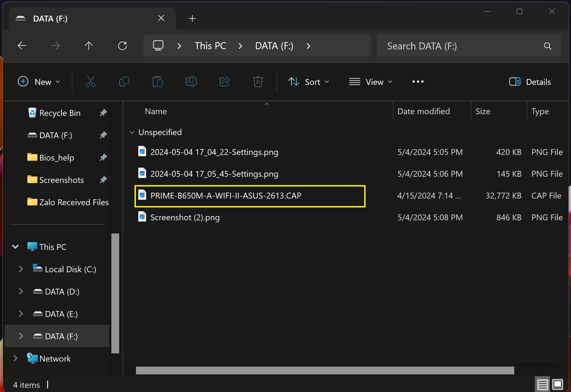This screenshot has height=392, width=571.
Task: Click the Copy icon in toolbar
Action: pos(124,82)
